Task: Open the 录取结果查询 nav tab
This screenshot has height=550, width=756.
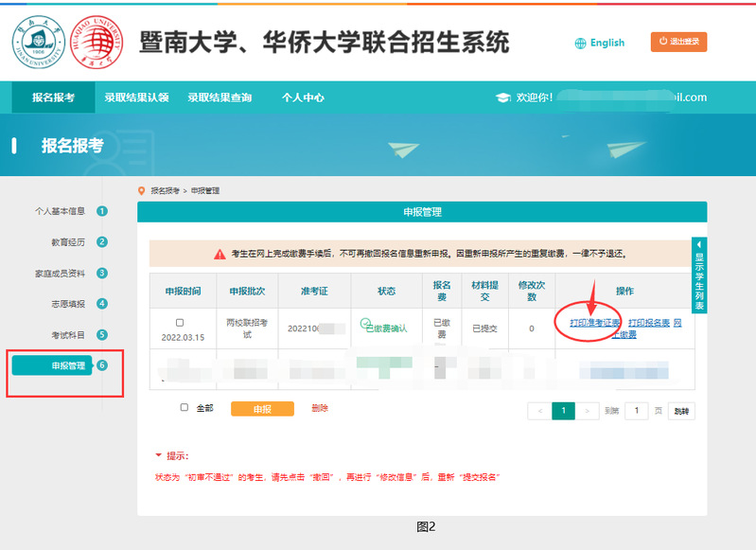Action: tap(220, 98)
